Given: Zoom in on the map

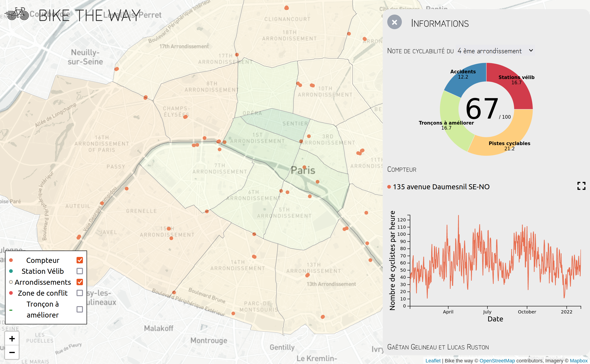Looking at the screenshot, I should pos(12,339).
